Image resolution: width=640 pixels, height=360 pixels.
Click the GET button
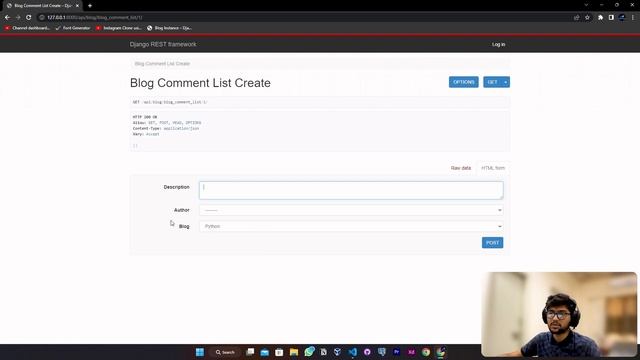[x=492, y=82]
